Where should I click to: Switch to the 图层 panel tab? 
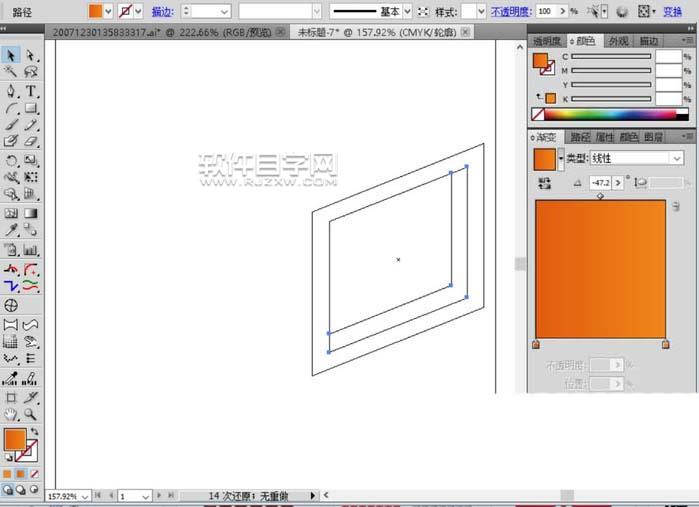(x=653, y=137)
